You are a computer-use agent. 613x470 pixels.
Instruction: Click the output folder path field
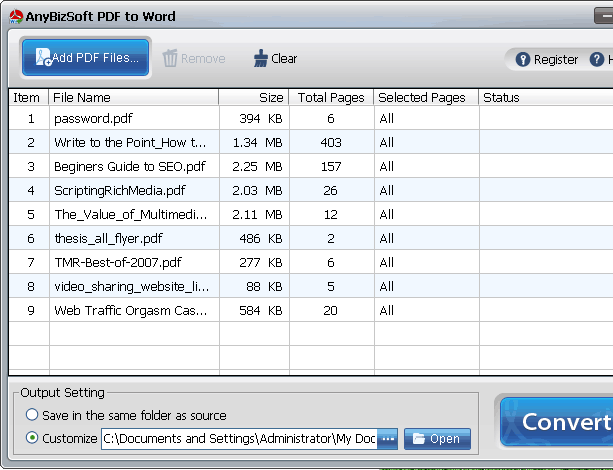click(239, 439)
